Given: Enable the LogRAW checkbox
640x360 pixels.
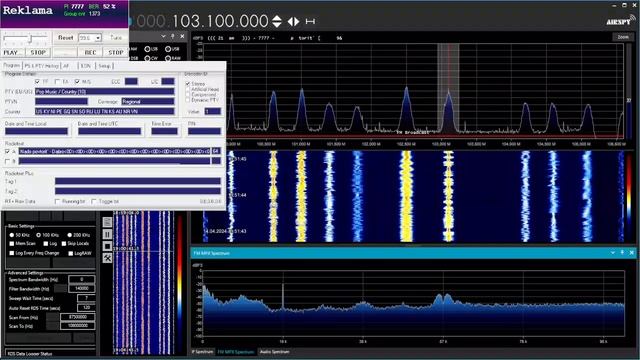Looking at the screenshot, I should click(x=71, y=253).
